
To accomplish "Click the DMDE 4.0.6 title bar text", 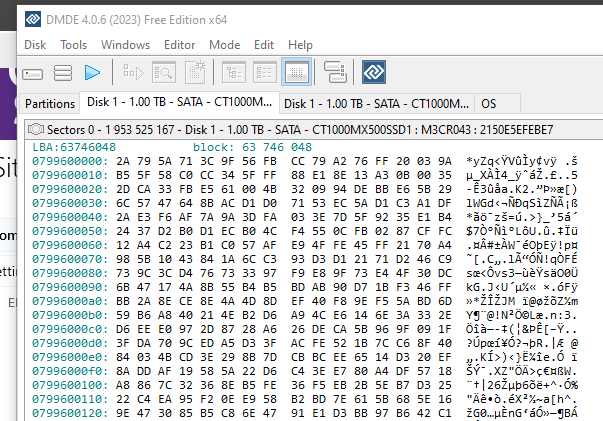I will 137,20.
